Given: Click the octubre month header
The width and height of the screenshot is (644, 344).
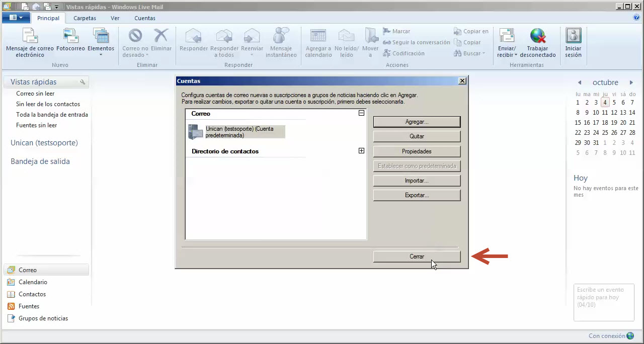Looking at the screenshot, I should [x=605, y=82].
